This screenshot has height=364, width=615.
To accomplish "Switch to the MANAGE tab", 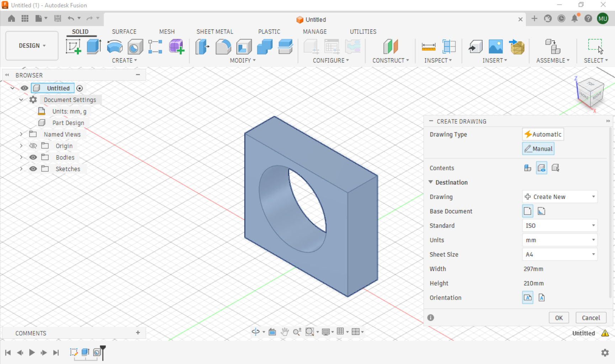I will [x=315, y=32].
